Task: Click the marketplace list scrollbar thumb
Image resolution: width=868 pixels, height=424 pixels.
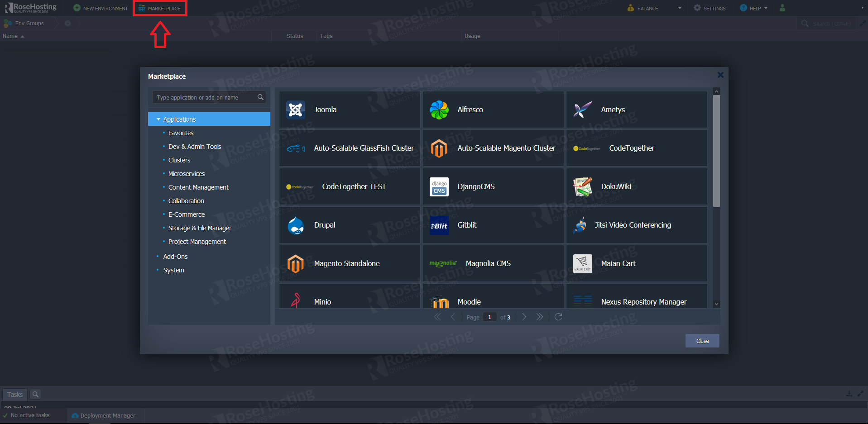Action: click(x=716, y=151)
